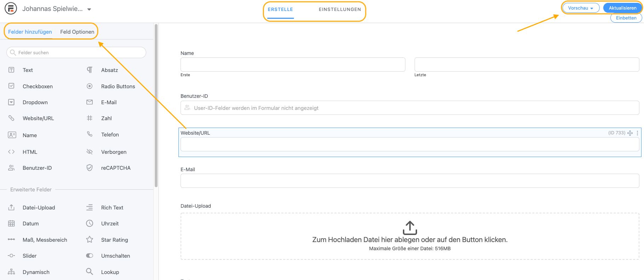Add the Umschalten toggle field
644x280 pixels.
(x=115, y=256)
